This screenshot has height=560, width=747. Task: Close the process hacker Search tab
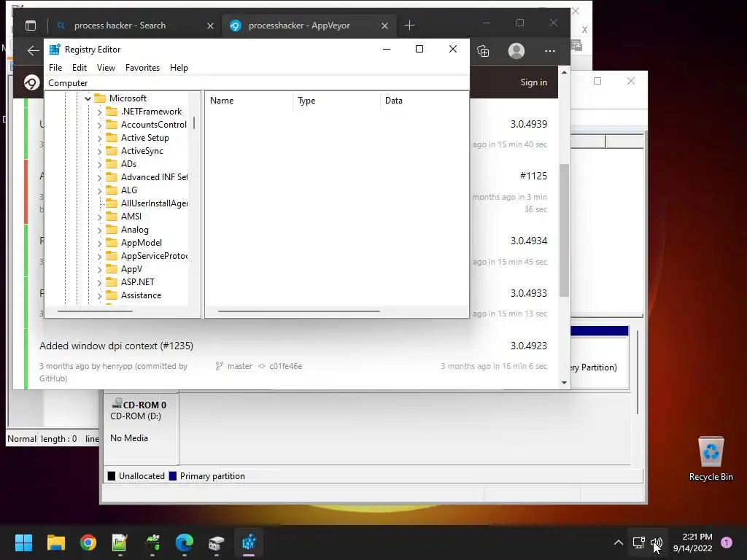click(210, 26)
